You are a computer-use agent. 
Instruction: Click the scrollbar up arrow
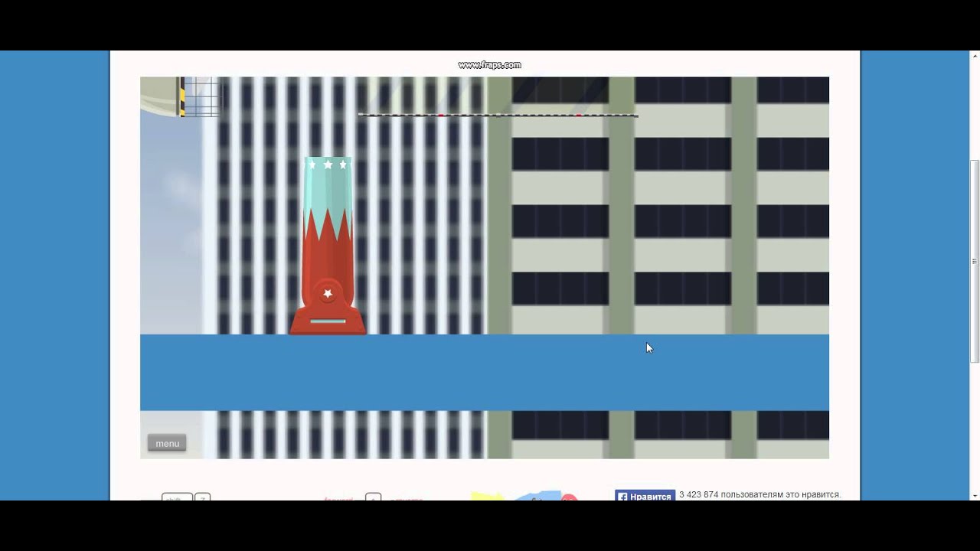point(975,56)
